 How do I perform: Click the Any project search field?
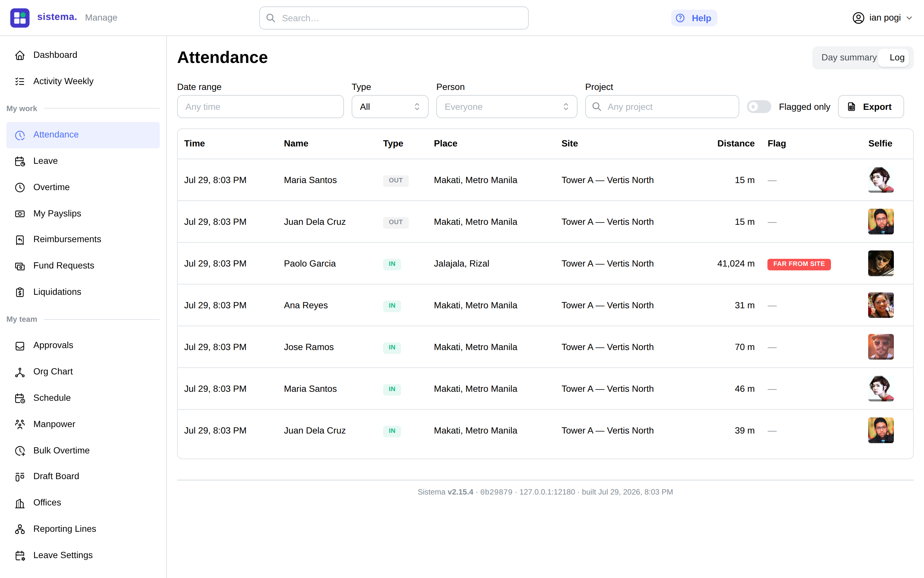[662, 107]
